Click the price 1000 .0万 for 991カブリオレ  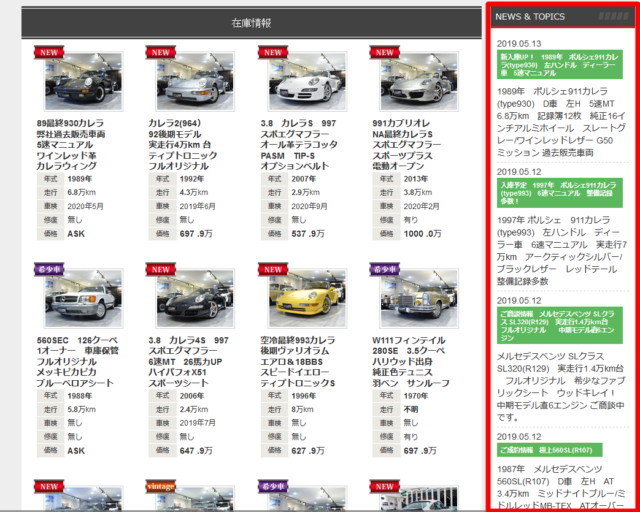(x=422, y=234)
